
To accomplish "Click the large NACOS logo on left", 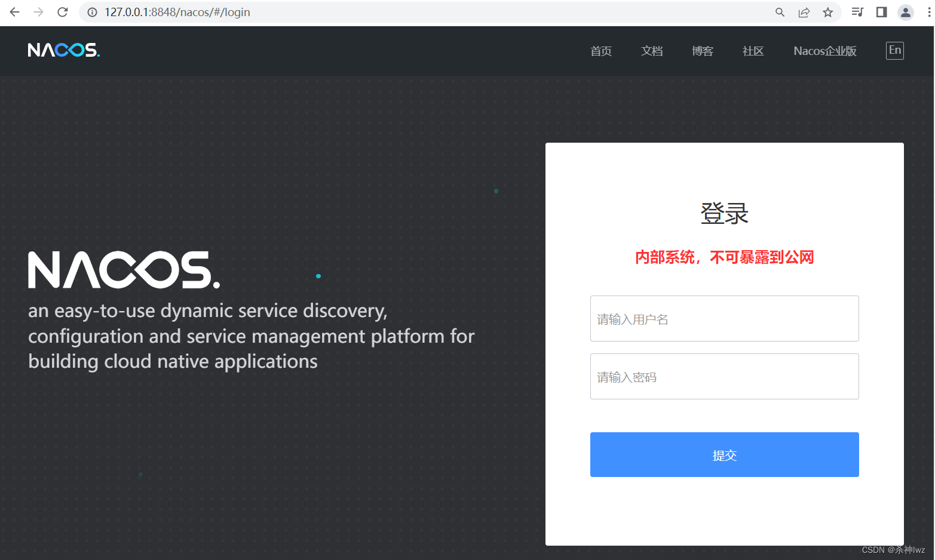I will pyautogui.click(x=124, y=269).
